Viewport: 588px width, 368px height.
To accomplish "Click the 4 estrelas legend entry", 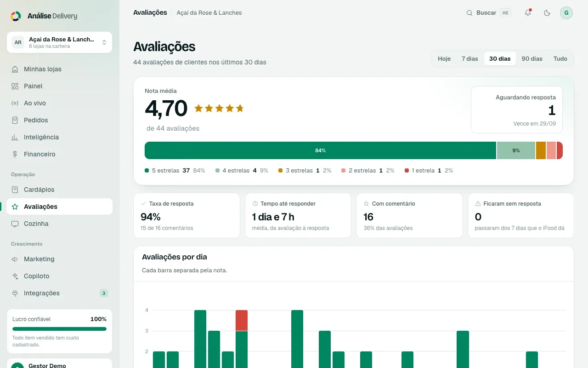I will pyautogui.click(x=242, y=171).
